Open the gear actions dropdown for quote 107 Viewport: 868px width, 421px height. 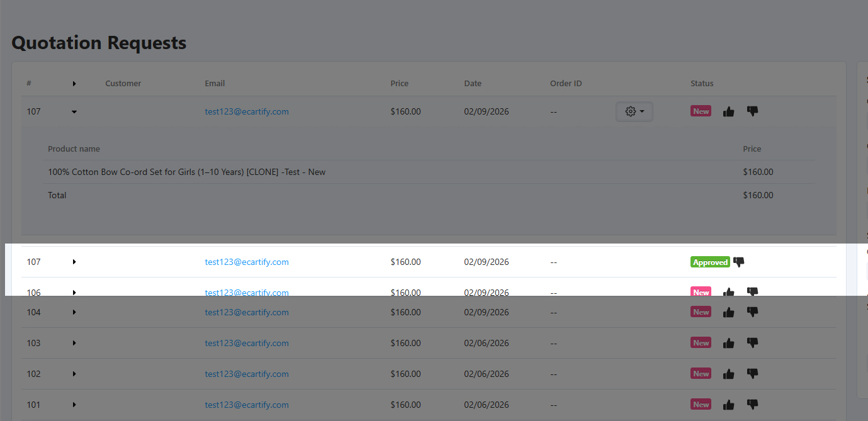[x=634, y=111]
